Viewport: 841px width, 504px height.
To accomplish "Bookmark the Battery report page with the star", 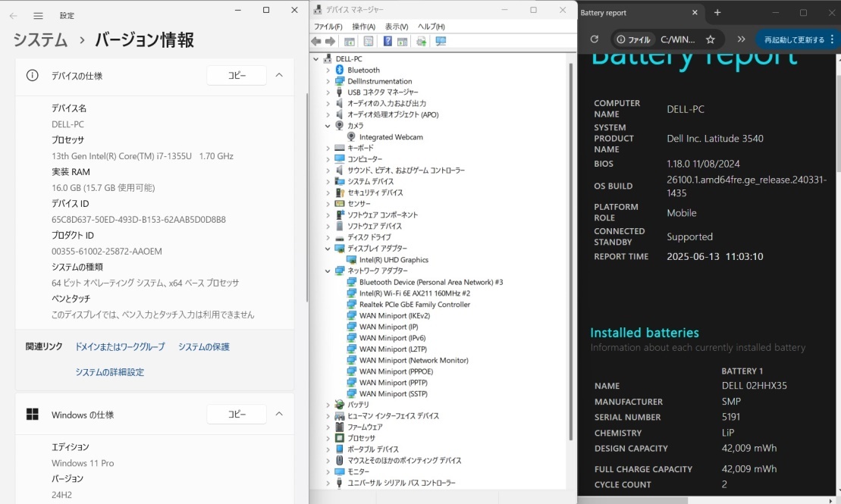I will pos(711,39).
